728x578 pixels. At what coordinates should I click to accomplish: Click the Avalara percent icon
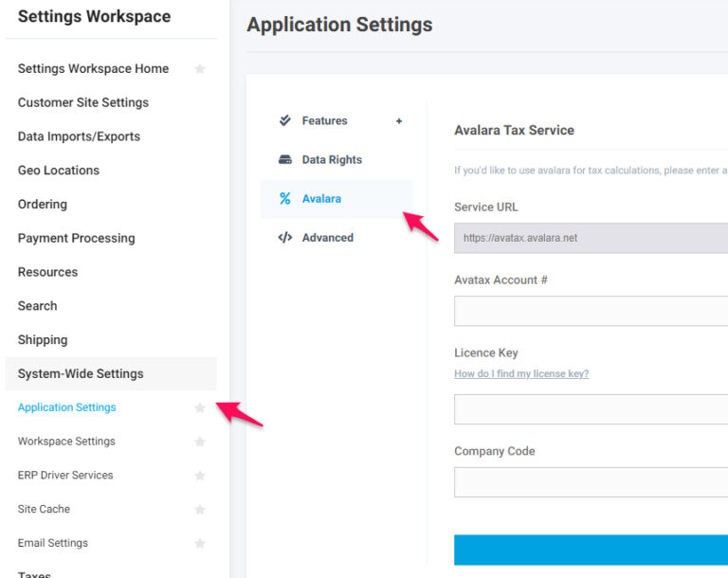[285, 199]
